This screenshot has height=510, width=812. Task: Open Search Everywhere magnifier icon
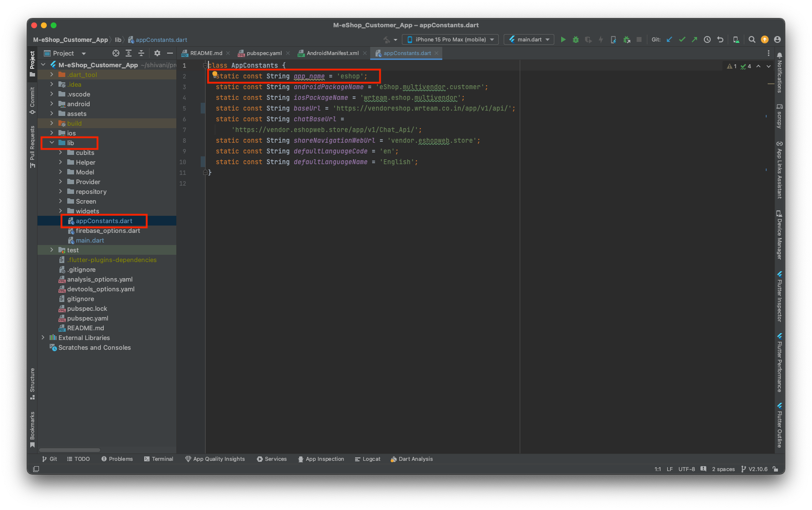pyautogui.click(x=752, y=39)
